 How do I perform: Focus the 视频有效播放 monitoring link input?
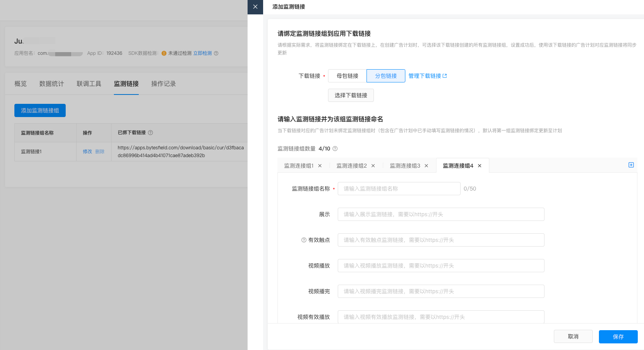click(441, 317)
